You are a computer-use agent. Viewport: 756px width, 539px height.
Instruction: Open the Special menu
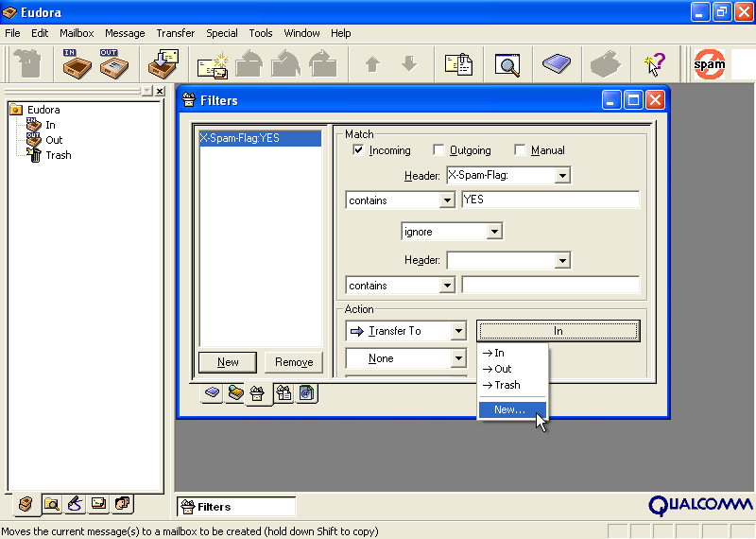(222, 33)
